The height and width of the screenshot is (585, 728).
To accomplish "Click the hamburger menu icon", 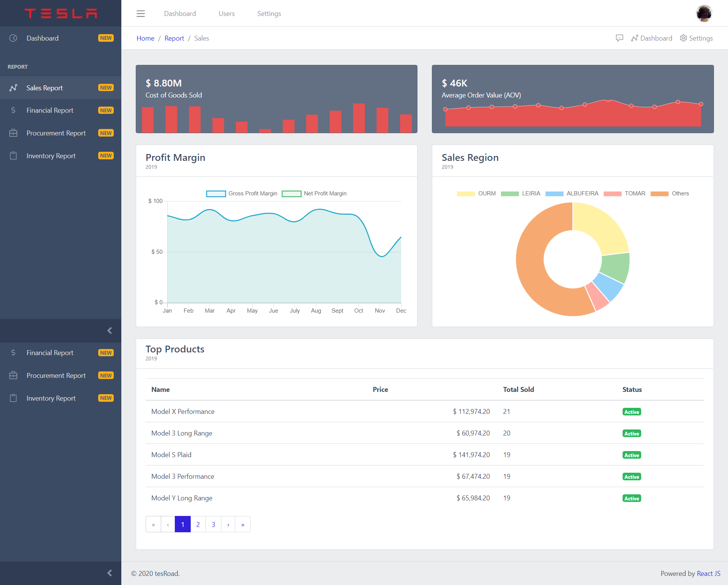I will (141, 14).
